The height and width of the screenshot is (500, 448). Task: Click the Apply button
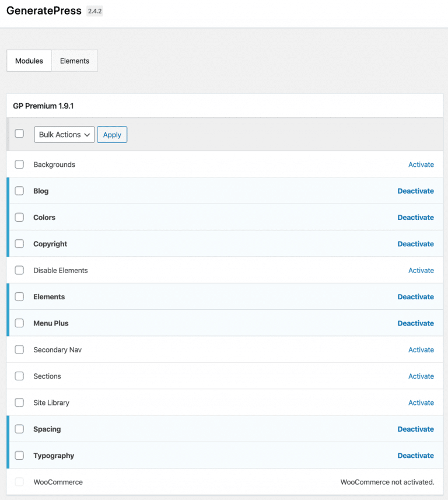[x=111, y=134]
